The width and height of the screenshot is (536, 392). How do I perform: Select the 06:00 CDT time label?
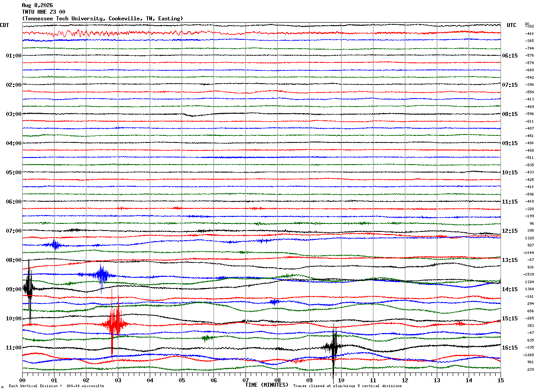pyautogui.click(x=14, y=202)
